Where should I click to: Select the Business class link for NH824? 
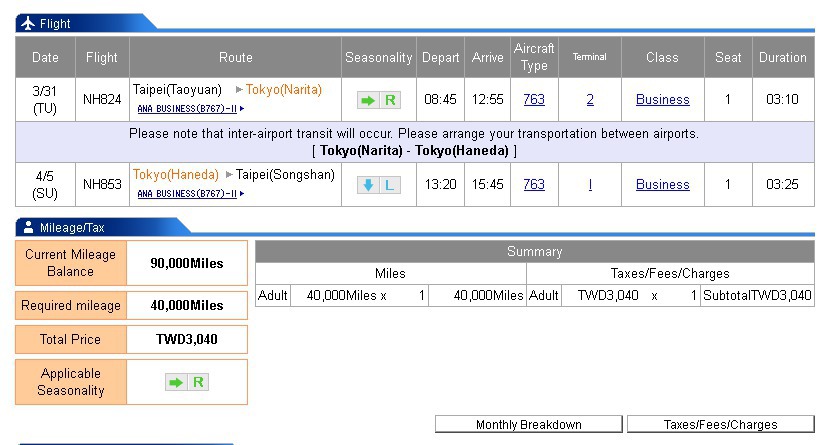(662, 100)
